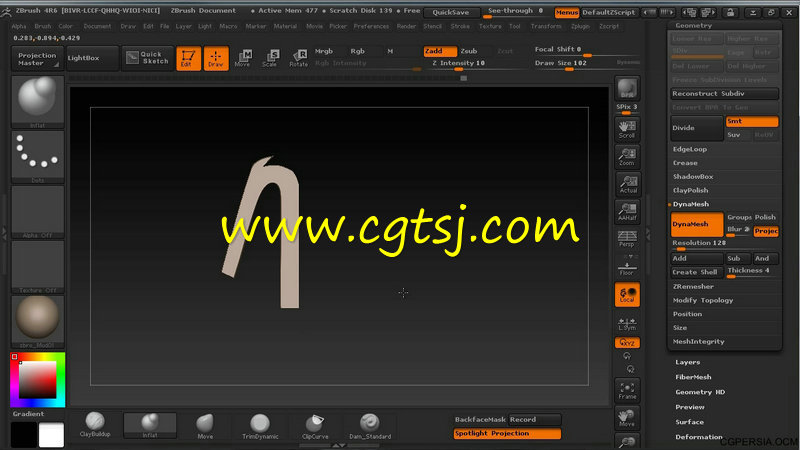
Task: Enable Zsub mode
Action: pos(469,51)
